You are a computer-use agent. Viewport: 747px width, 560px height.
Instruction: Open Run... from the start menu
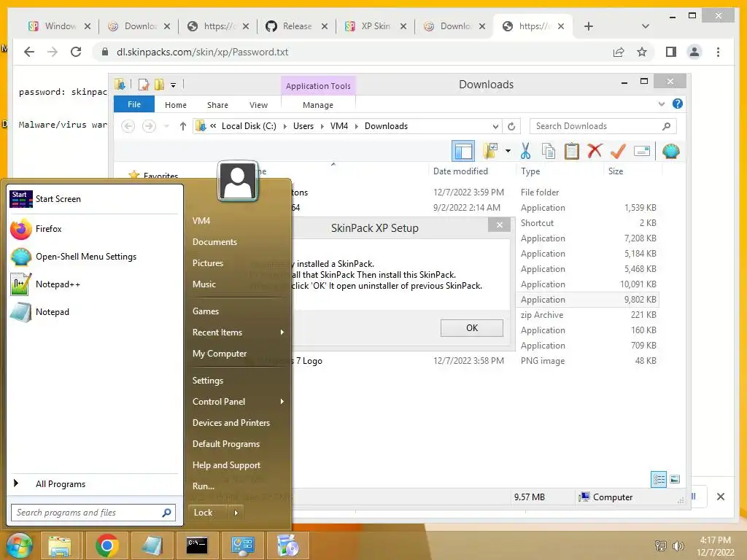point(204,486)
